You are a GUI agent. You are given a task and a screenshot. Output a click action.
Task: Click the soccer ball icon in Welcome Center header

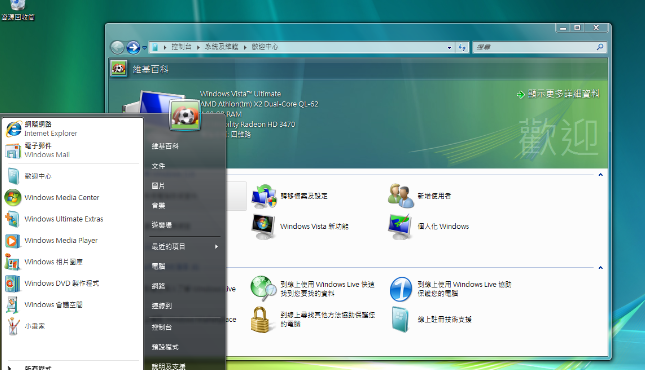118,68
